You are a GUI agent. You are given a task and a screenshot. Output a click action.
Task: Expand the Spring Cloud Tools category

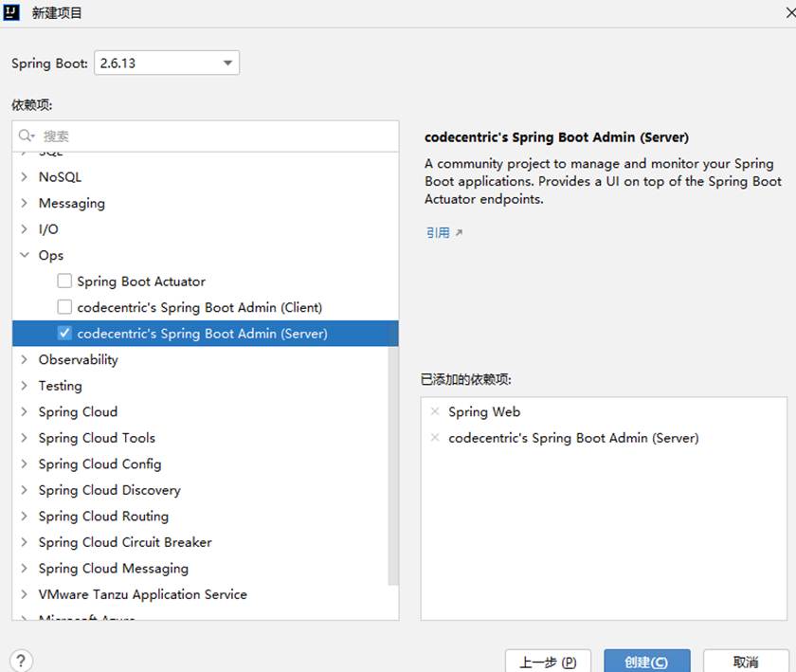(x=24, y=437)
